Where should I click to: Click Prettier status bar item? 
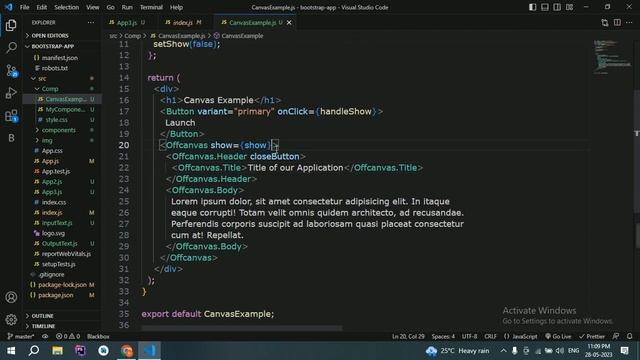tap(591, 336)
